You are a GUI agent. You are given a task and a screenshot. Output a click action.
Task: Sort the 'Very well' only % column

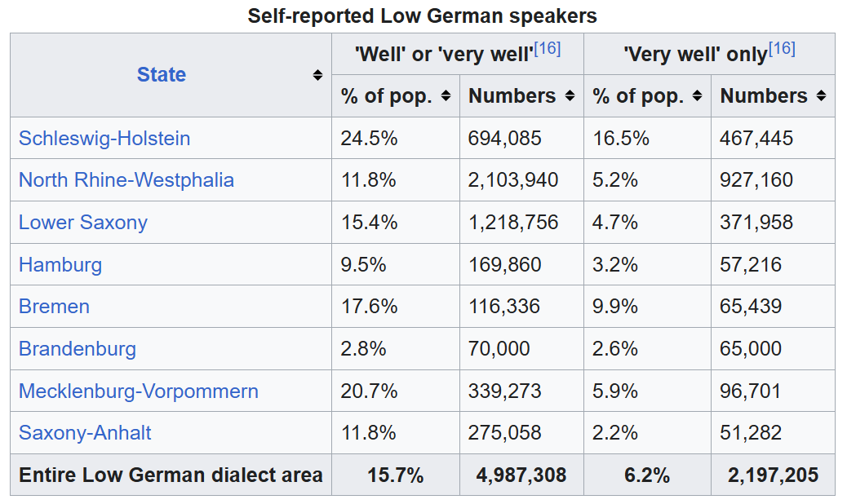[697, 96]
